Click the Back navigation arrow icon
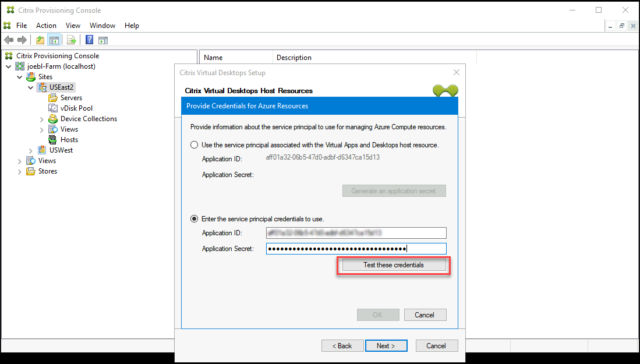640x364 pixels. pos(9,40)
